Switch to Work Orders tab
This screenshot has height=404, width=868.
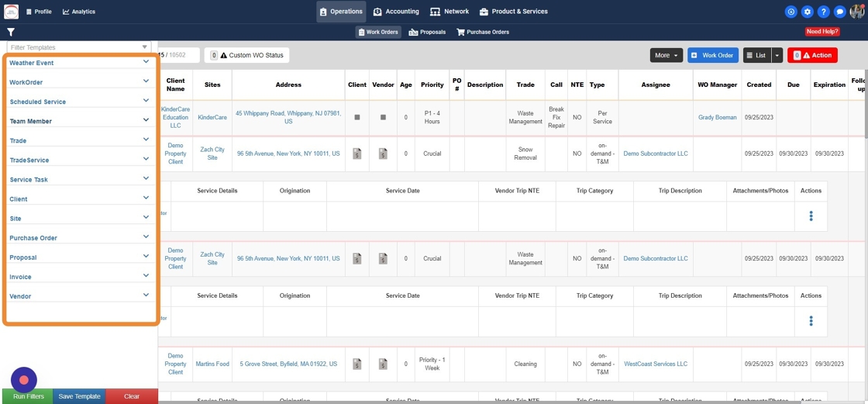tap(378, 32)
